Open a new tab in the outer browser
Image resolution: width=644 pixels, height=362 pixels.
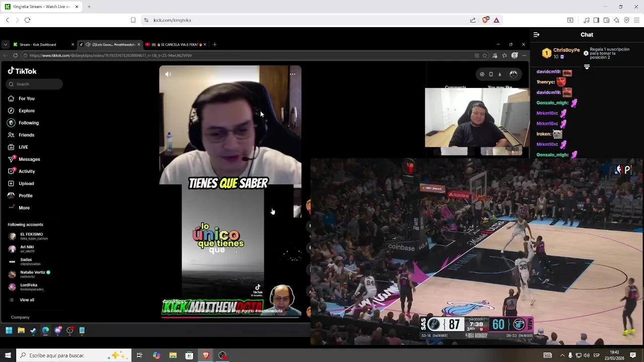(x=89, y=7)
